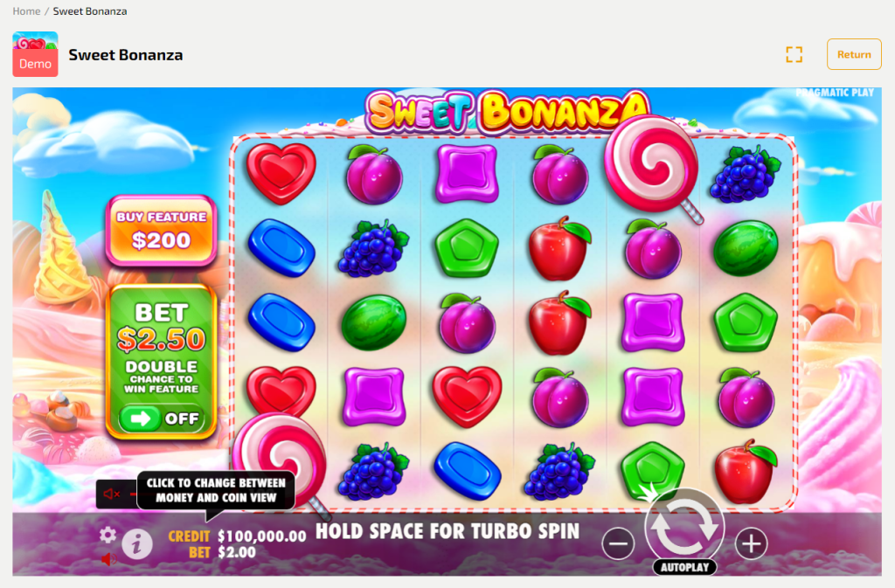Click the watermelon symbol in the right column
This screenshot has height=588, width=895.
tap(746, 249)
